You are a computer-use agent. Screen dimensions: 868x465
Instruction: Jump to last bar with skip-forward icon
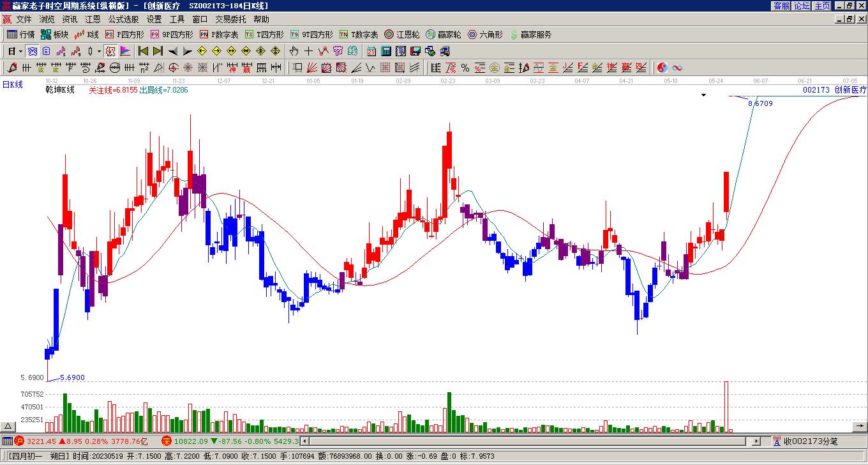[x=158, y=51]
